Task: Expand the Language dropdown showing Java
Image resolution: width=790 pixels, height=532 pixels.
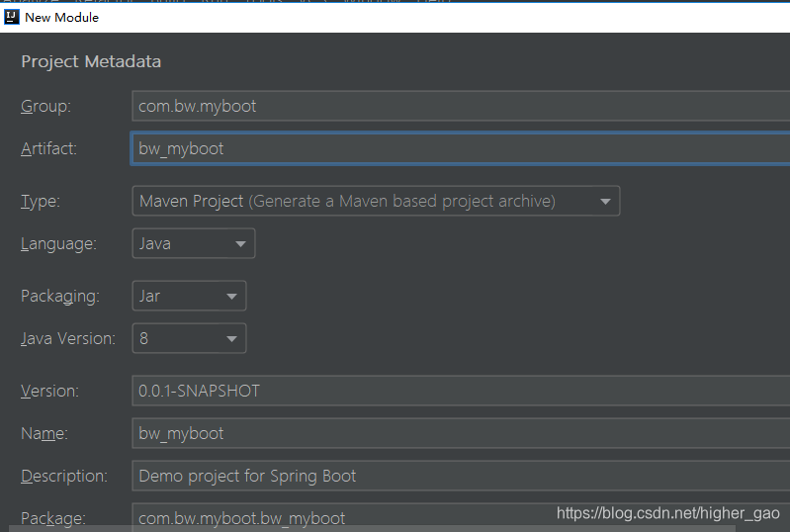Action: click(194, 243)
